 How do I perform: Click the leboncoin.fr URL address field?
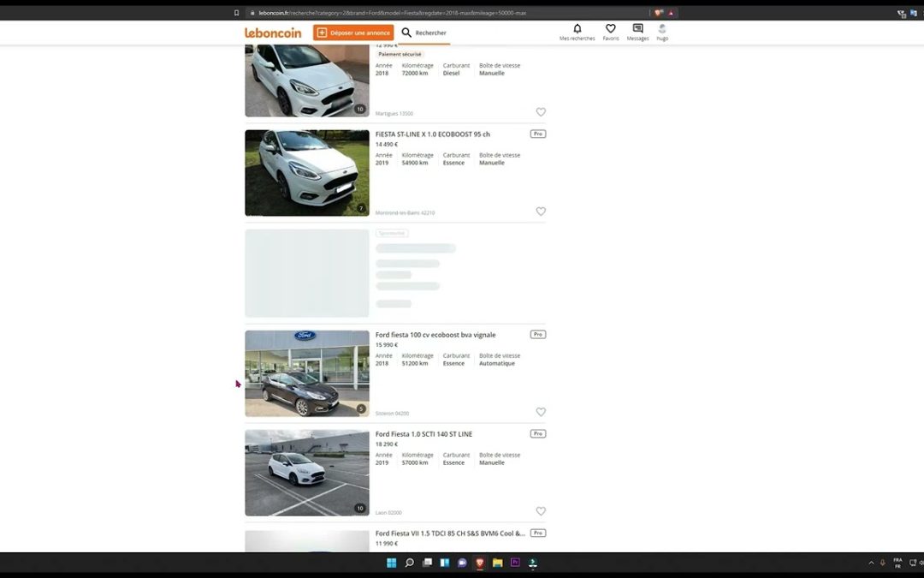392,13
